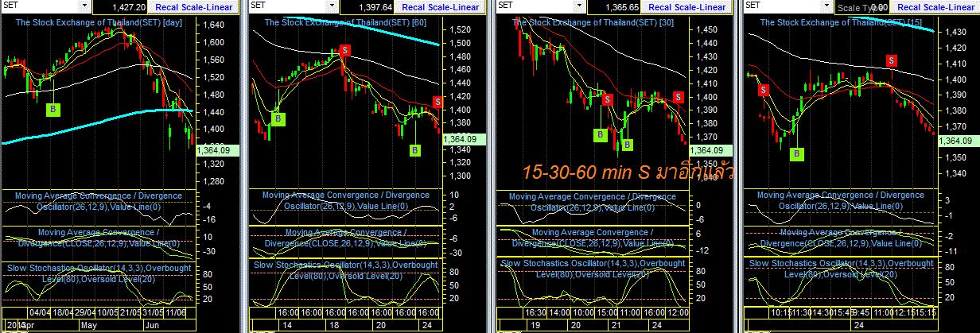Click the green B buy marker on the day chart
This screenshot has height=333, width=980.
click(52, 109)
